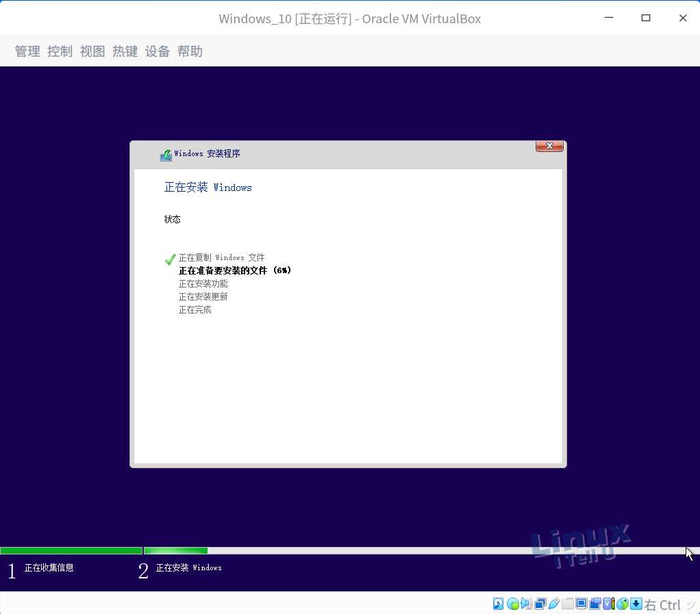Click the 正在完成 step

[x=195, y=309]
